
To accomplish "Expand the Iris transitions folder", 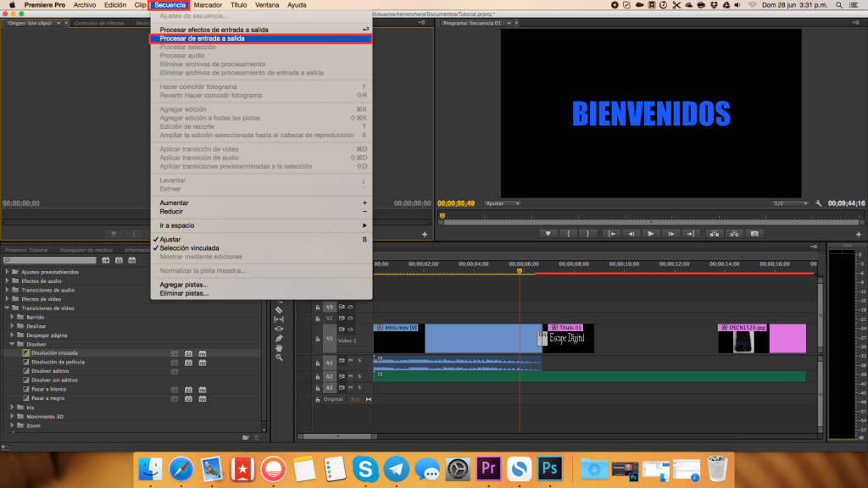I will 12,407.
